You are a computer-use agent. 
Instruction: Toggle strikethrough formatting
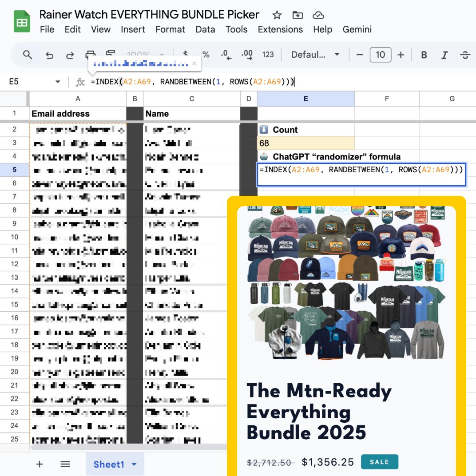[465, 55]
